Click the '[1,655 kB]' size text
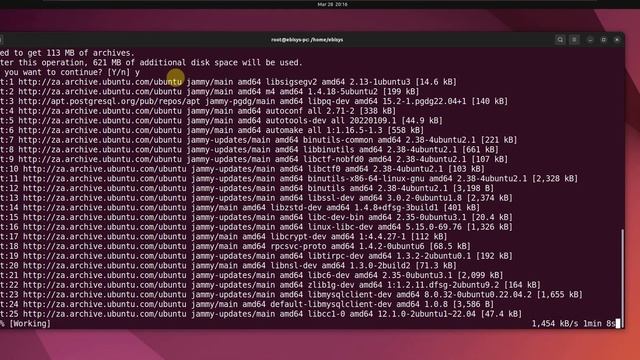The image size is (640, 360). click(x=560, y=294)
